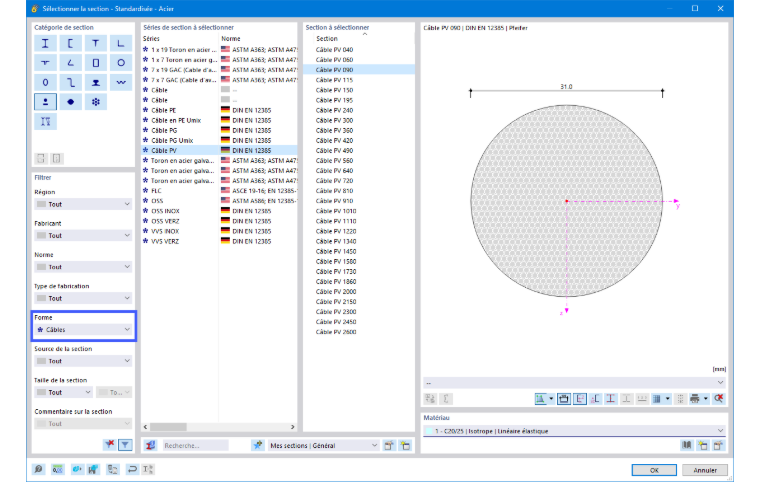This screenshot has width=760, height=482.
Task: Select the I-section category icon
Action: [45, 44]
